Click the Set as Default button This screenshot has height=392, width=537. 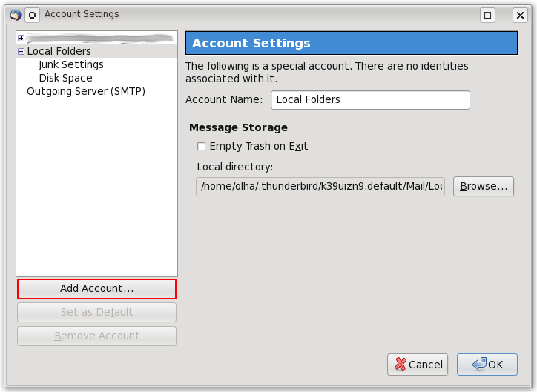coord(96,312)
